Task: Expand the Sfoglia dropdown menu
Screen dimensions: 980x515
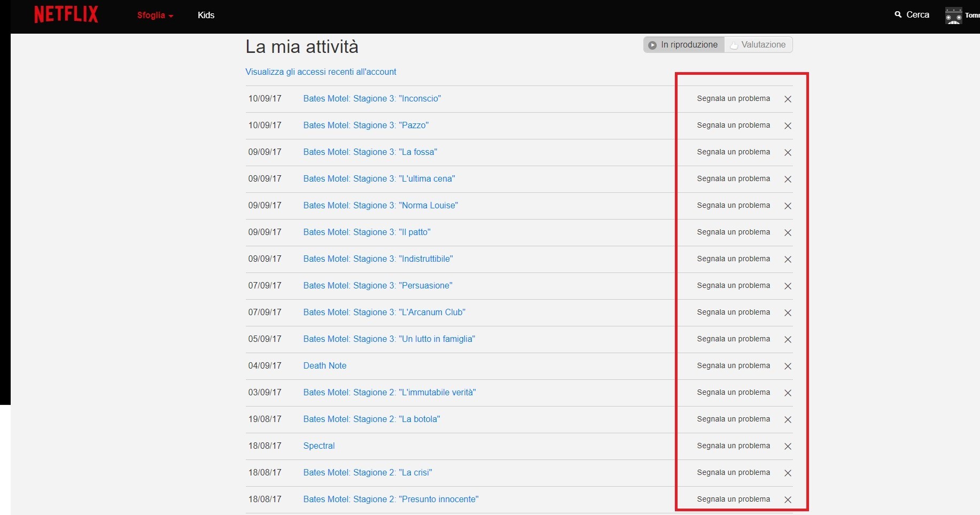Action: (155, 15)
